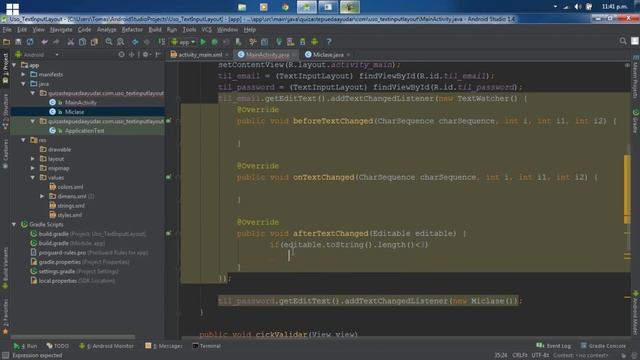Click the override gutter icon beside beforeTextChanged
This screenshot has height=360, width=640.
click(169, 121)
